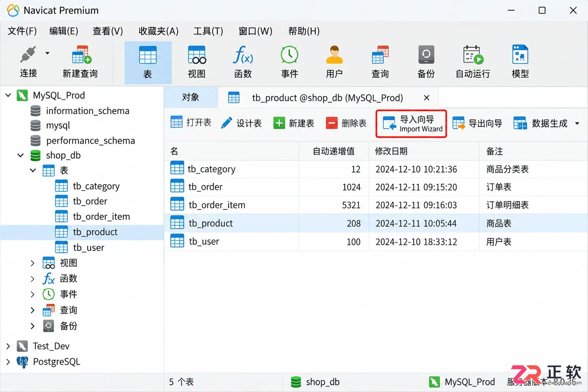Sort by the 备注 column header

pyautogui.click(x=533, y=151)
